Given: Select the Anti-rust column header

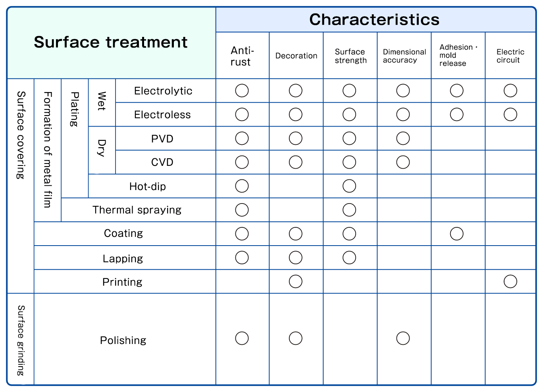Looking at the screenshot, I should (x=242, y=56).
